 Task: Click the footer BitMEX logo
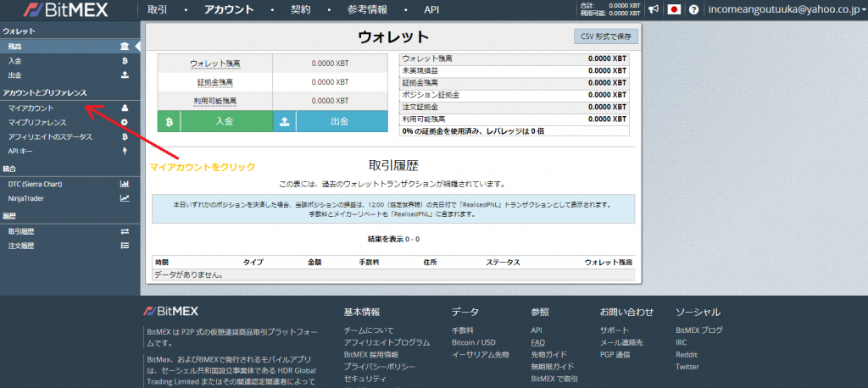(x=170, y=311)
